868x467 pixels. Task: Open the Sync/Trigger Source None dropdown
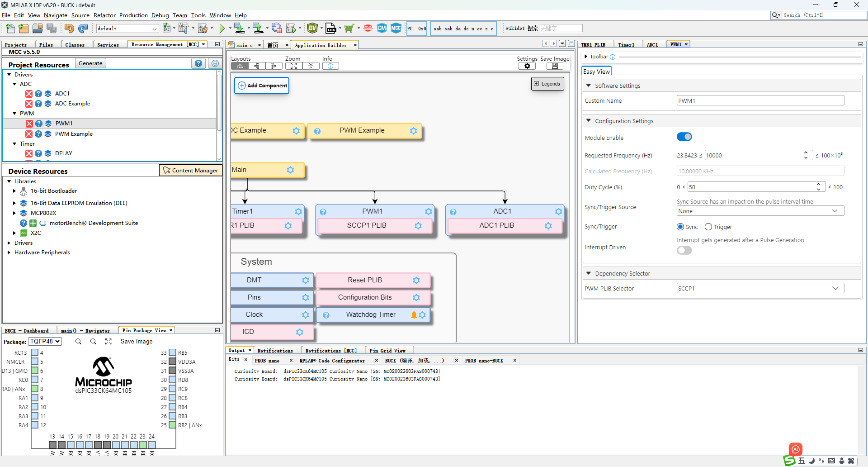tap(760, 211)
